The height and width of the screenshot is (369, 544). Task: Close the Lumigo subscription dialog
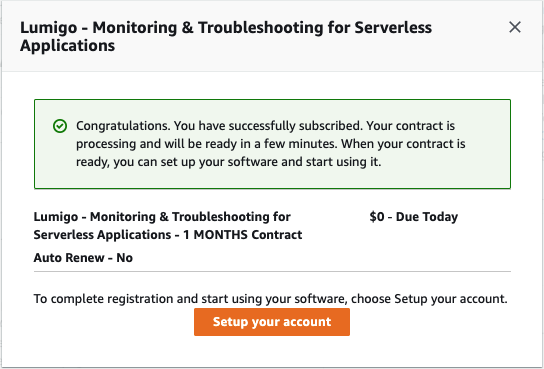(515, 27)
